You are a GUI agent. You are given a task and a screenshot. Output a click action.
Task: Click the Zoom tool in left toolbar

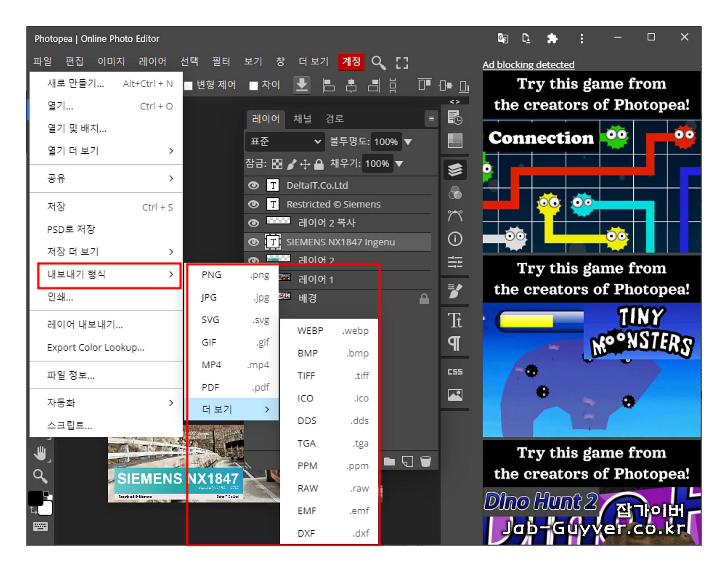point(40,476)
